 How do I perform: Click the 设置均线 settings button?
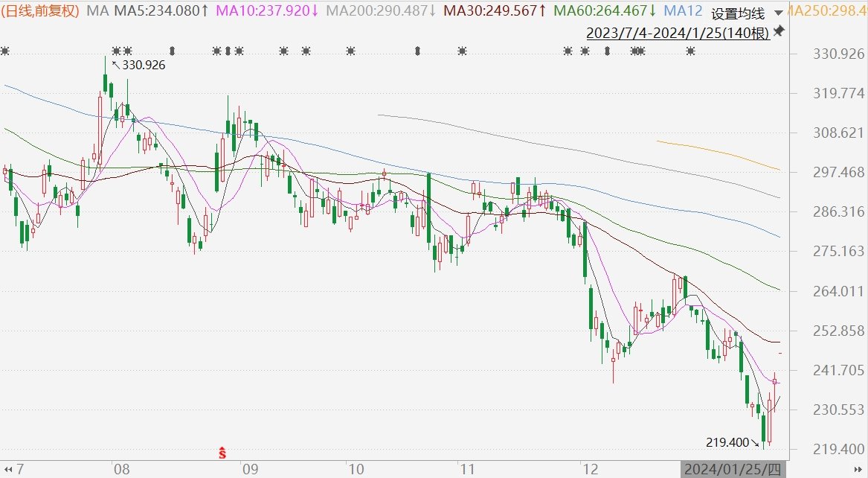point(738,13)
